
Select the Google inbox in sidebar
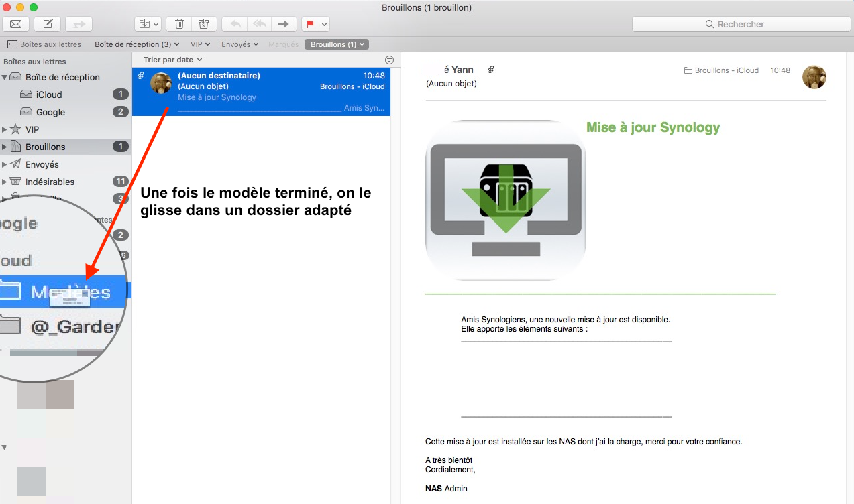50,112
